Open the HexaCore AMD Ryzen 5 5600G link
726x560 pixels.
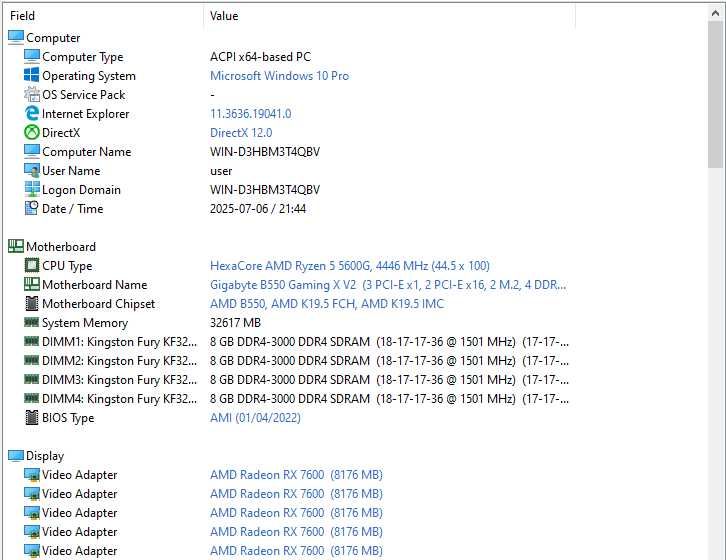350,265
